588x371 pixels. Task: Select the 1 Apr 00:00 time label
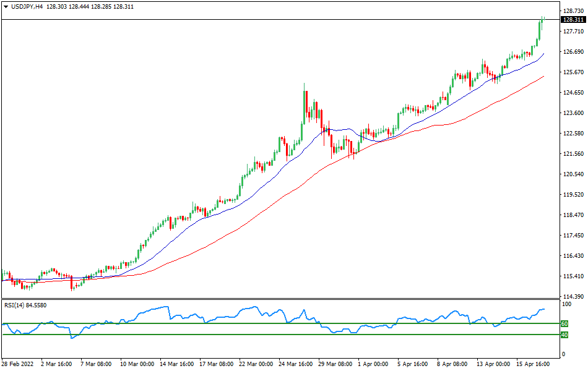(x=373, y=364)
